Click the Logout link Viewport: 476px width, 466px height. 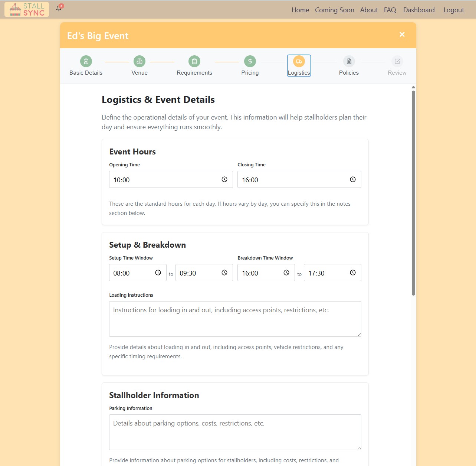[x=454, y=10]
